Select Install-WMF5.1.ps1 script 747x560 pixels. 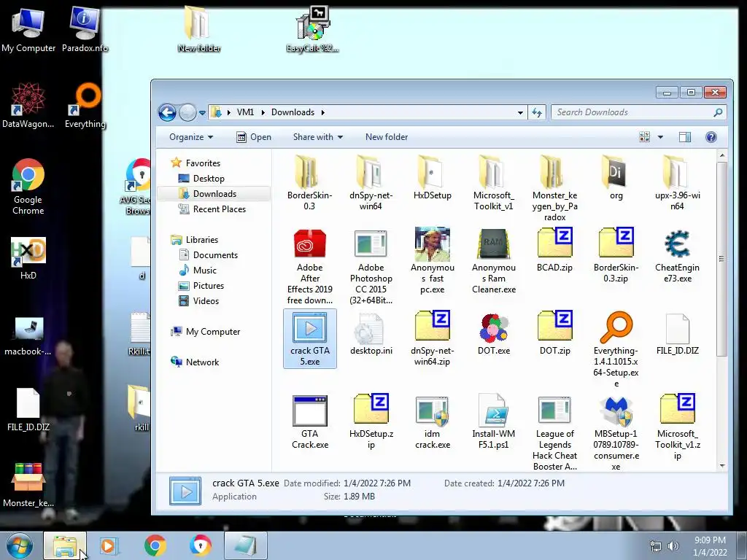click(494, 422)
